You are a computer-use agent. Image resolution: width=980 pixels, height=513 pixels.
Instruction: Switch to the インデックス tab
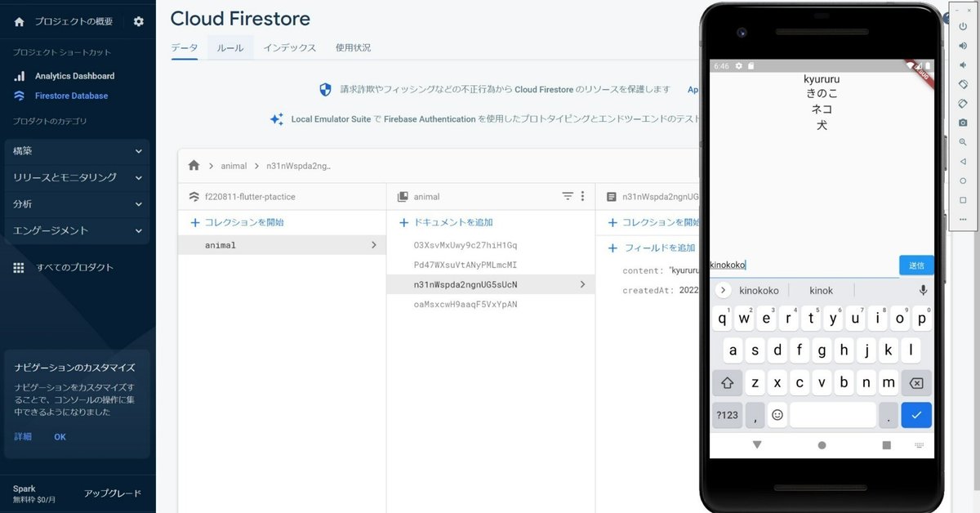(289, 47)
